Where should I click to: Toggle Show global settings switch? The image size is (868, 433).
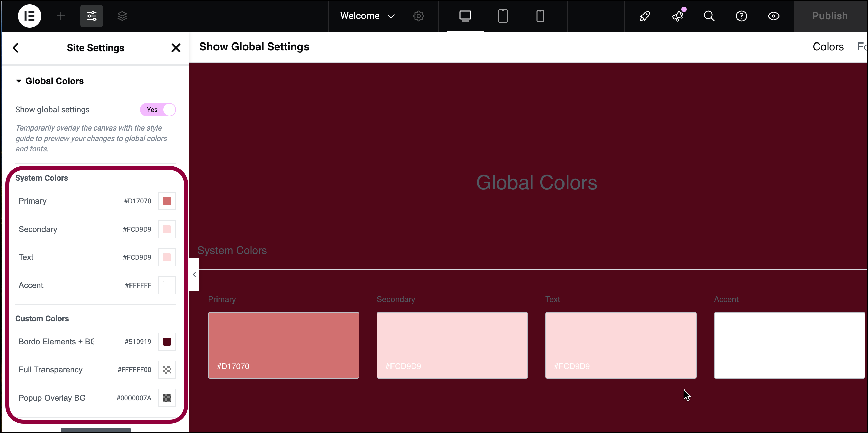tap(158, 110)
